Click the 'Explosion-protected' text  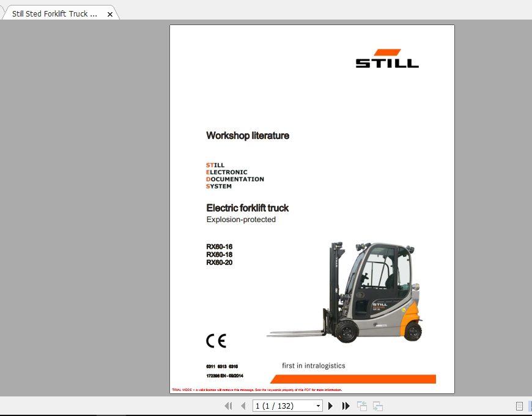coord(241,220)
